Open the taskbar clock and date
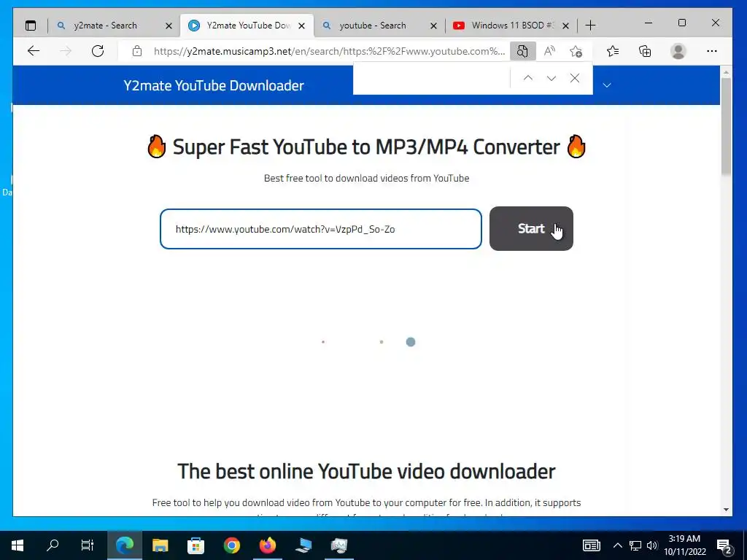 685,545
